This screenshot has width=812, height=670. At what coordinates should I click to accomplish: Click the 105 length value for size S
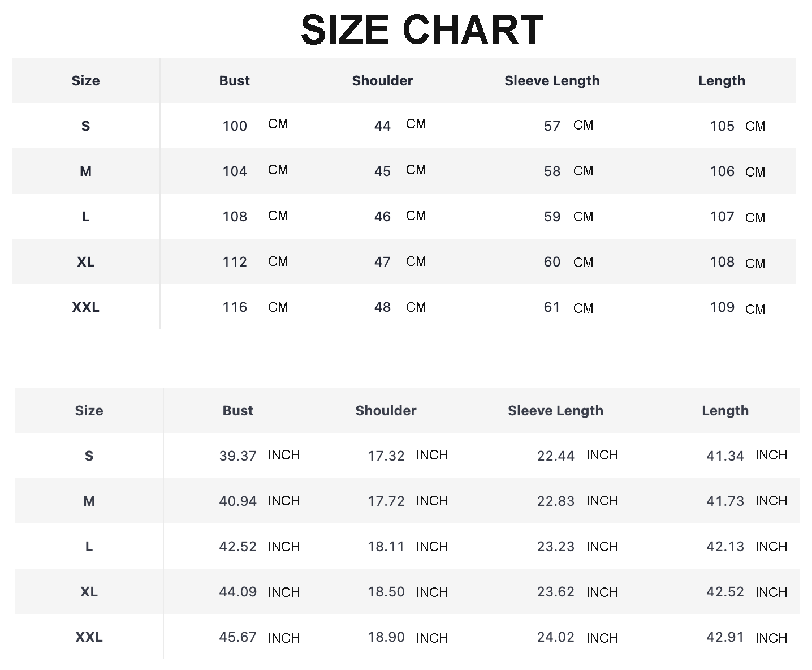point(722,126)
